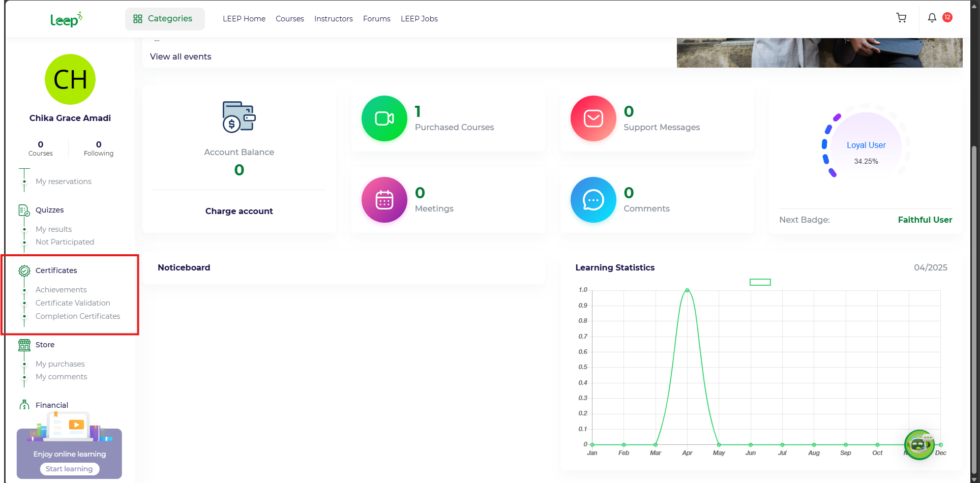This screenshot has height=483, width=980.
Task: Click the pink Meetings calendar icon
Action: [x=384, y=200]
